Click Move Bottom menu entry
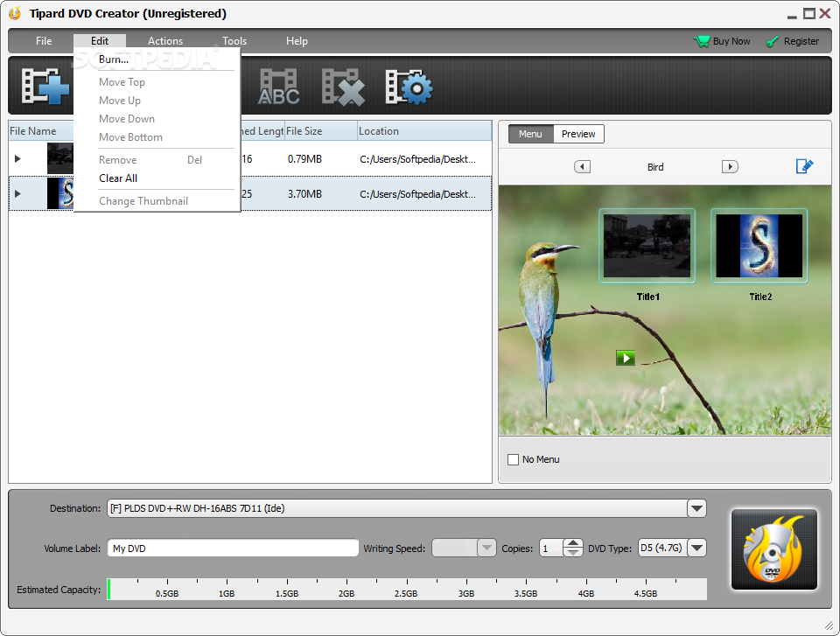Image resolution: width=840 pixels, height=636 pixels. tap(157, 137)
